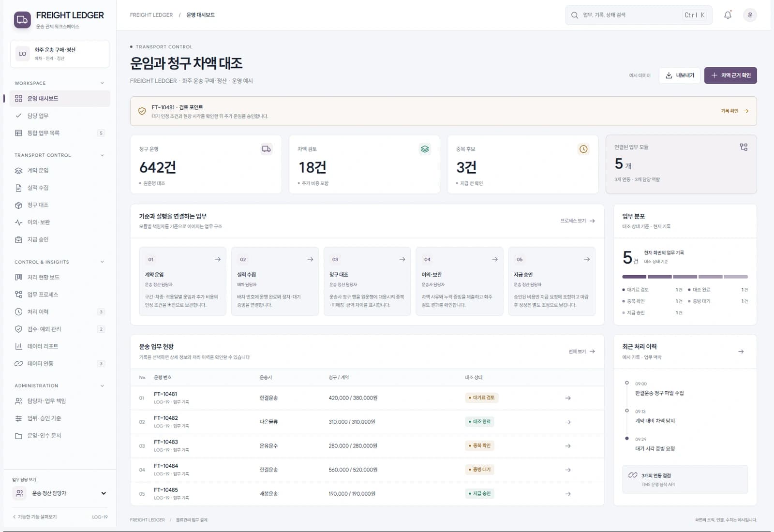
Task: Collapse the CONTROL & INSIGHTS section
Action: tap(102, 262)
